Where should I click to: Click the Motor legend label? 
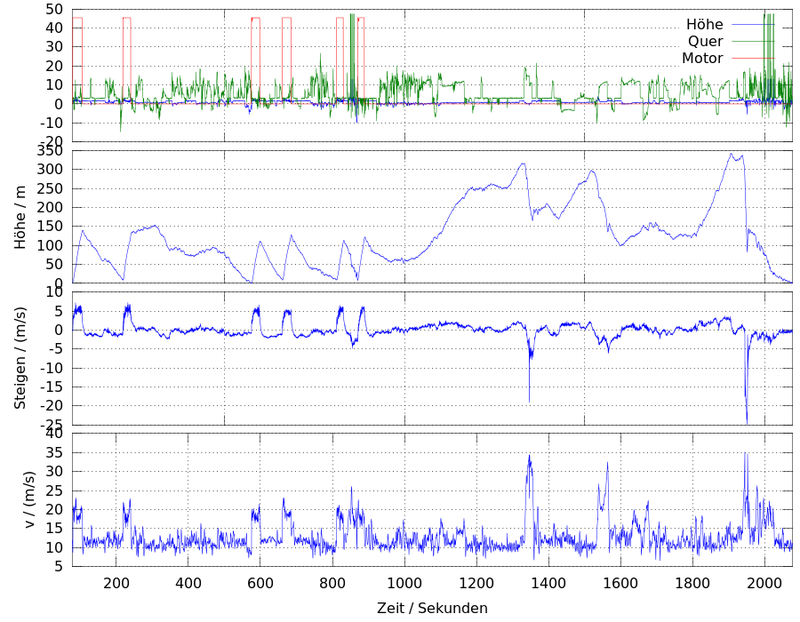coord(702,58)
